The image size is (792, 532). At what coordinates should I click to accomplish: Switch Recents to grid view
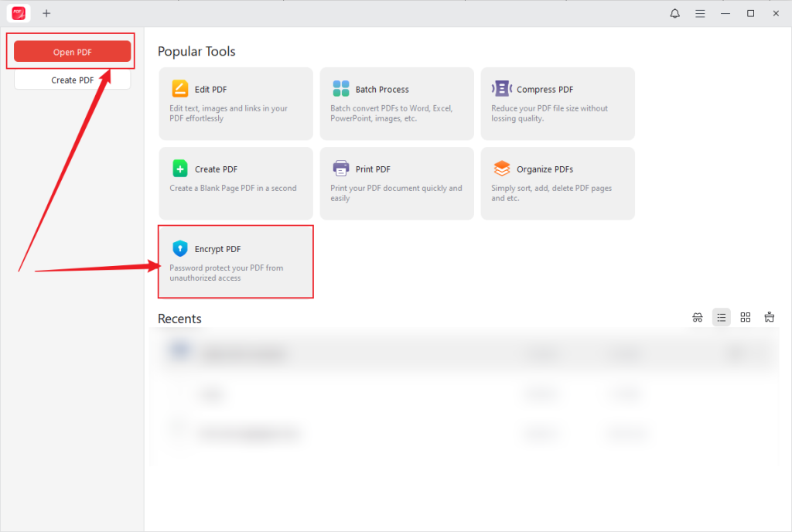tap(746, 317)
